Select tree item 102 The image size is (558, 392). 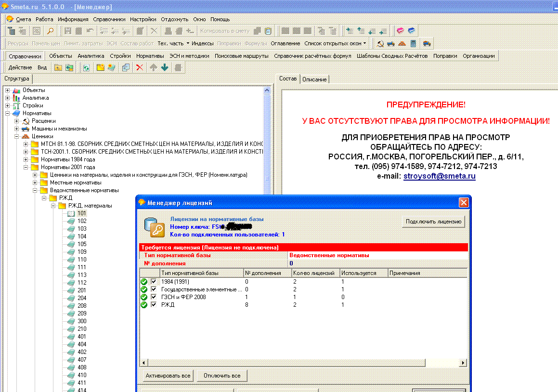pos(82,221)
